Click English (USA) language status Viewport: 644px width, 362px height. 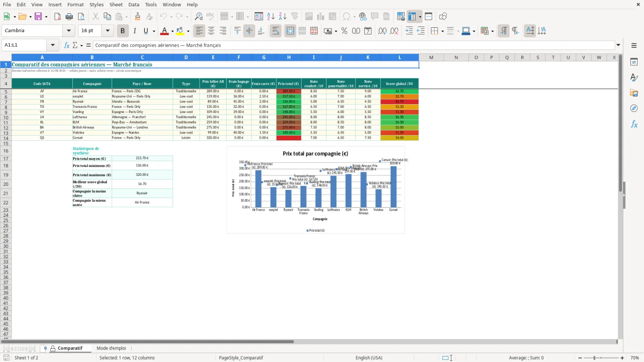[x=369, y=358]
